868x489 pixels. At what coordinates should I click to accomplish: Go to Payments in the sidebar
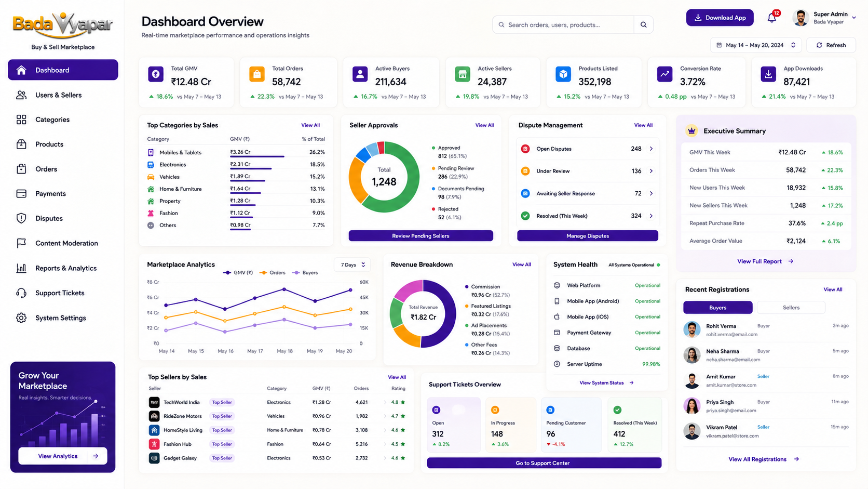coord(63,194)
